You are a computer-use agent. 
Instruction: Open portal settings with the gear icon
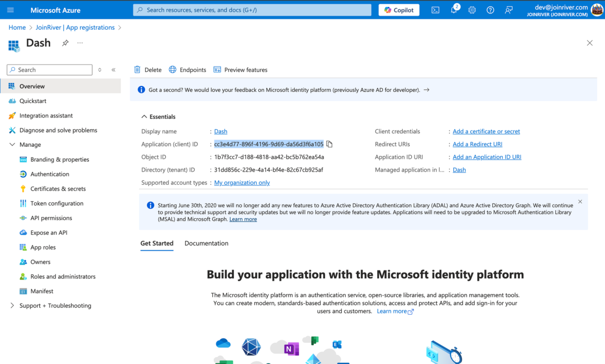(472, 9)
